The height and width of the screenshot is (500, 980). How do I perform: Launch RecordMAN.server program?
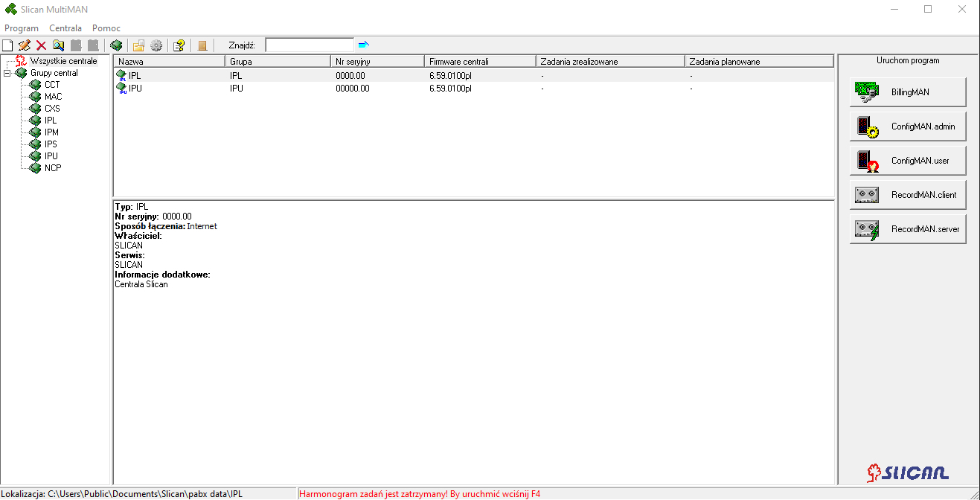[908, 229]
